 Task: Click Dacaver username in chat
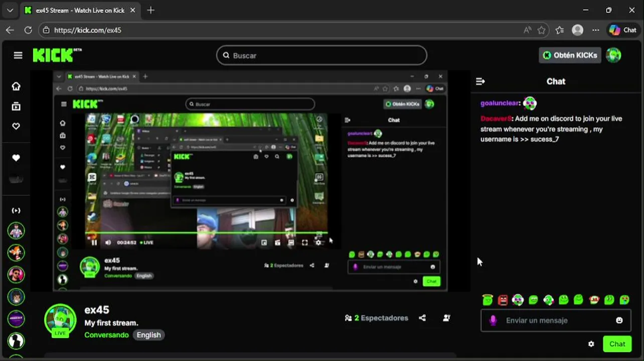(496, 119)
